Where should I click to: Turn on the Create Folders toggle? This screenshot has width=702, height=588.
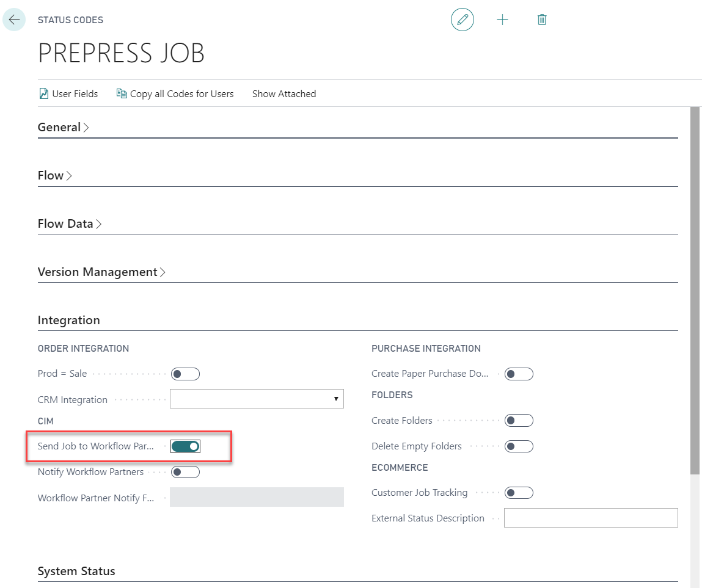pos(519,421)
